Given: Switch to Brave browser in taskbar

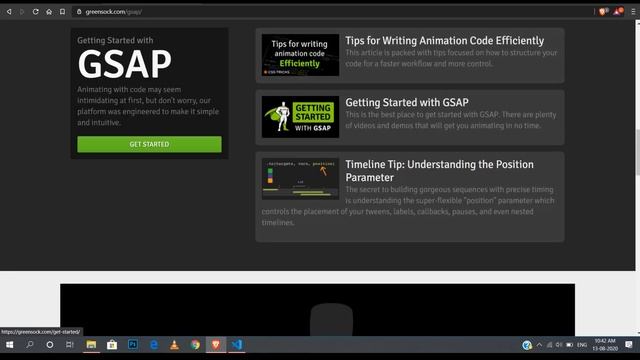Looking at the screenshot, I should (216, 345).
